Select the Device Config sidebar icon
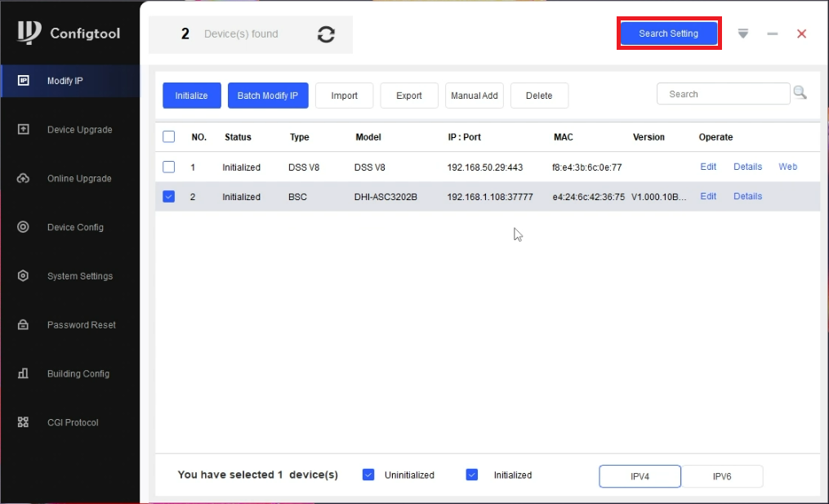 (x=23, y=227)
